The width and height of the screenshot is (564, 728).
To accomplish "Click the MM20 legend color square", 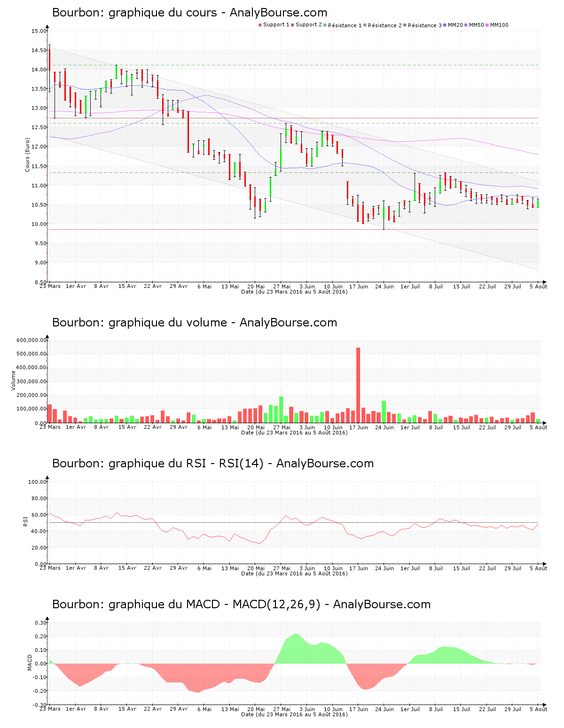I will pyautogui.click(x=445, y=25).
